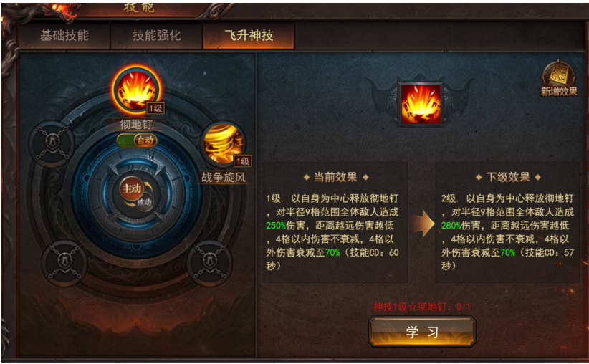This screenshot has width=589, height=364.
Task: Click the 1级 badge on 彻地钉
Action: [155, 109]
